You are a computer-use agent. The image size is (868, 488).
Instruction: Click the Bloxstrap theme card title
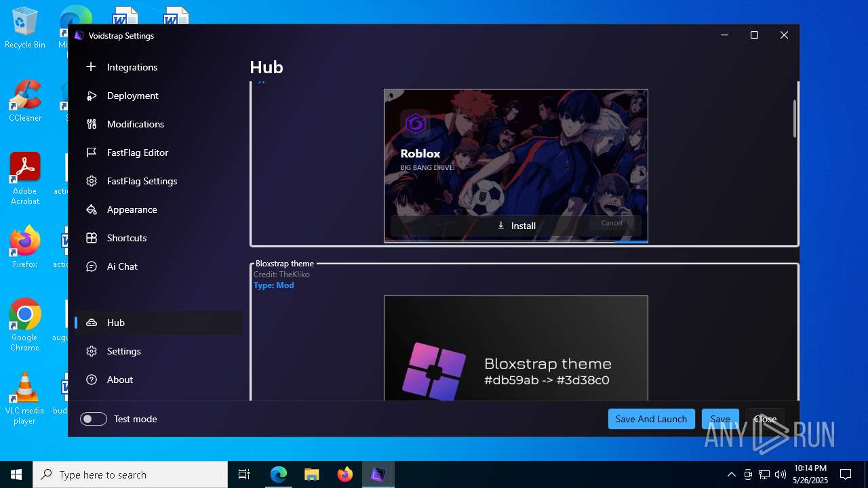point(285,264)
